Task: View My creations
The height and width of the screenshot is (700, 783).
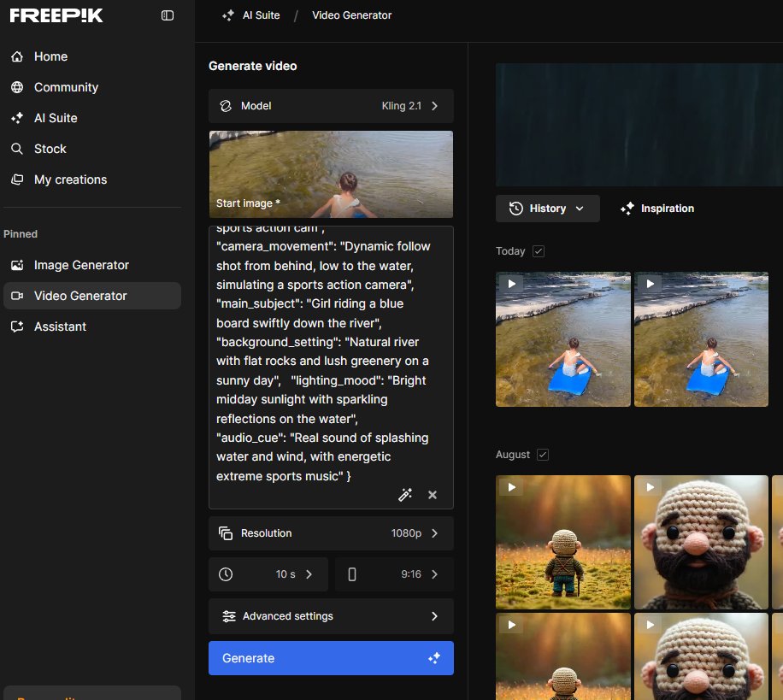Action: click(91, 179)
